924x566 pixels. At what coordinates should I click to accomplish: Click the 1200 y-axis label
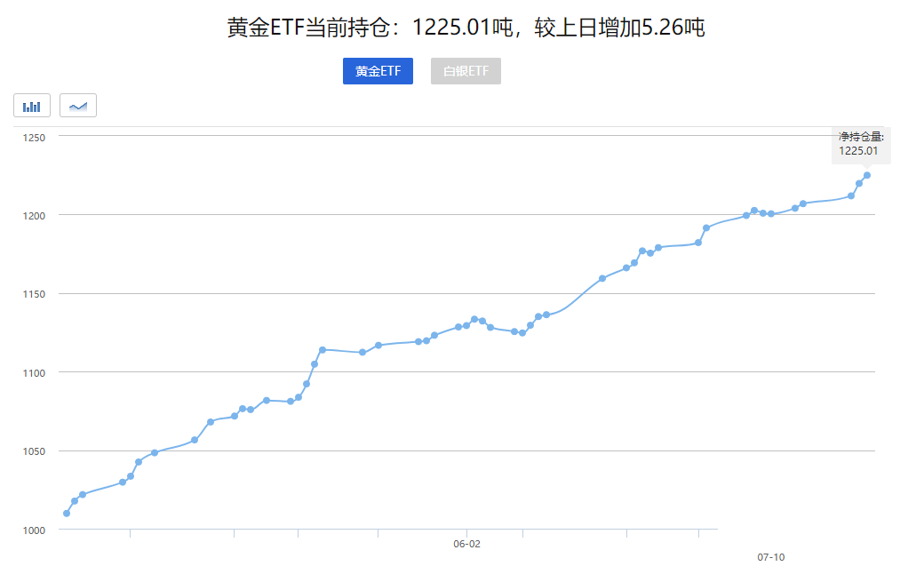pyautogui.click(x=34, y=216)
